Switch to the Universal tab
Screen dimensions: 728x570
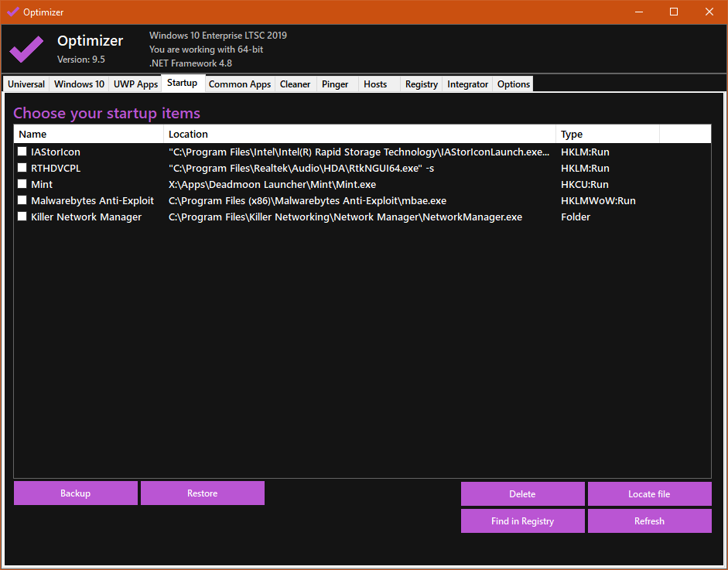point(26,84)
